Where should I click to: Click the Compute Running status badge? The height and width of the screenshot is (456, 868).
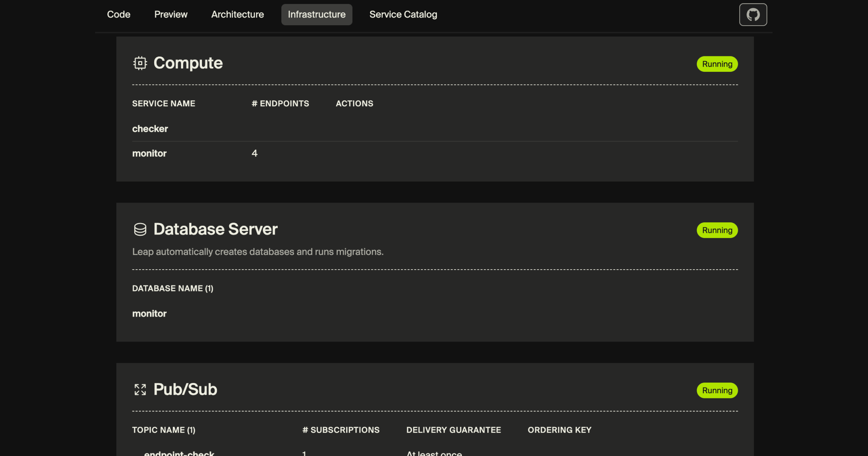click(717, 64)
